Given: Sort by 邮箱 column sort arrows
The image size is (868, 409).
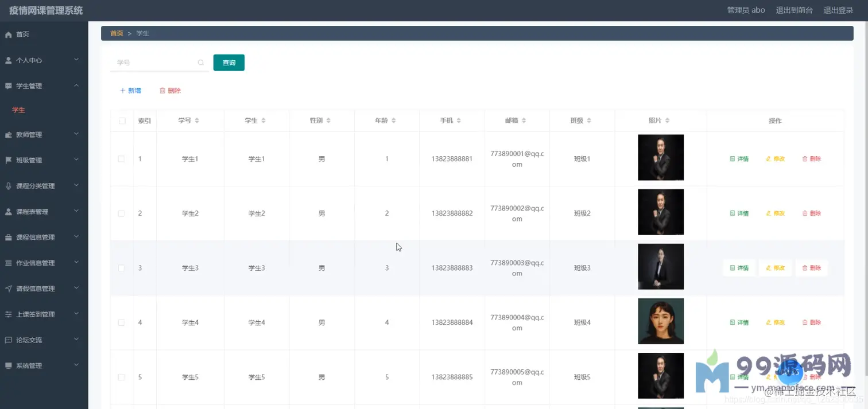Looking at the screenshot, I should (524, 120).
